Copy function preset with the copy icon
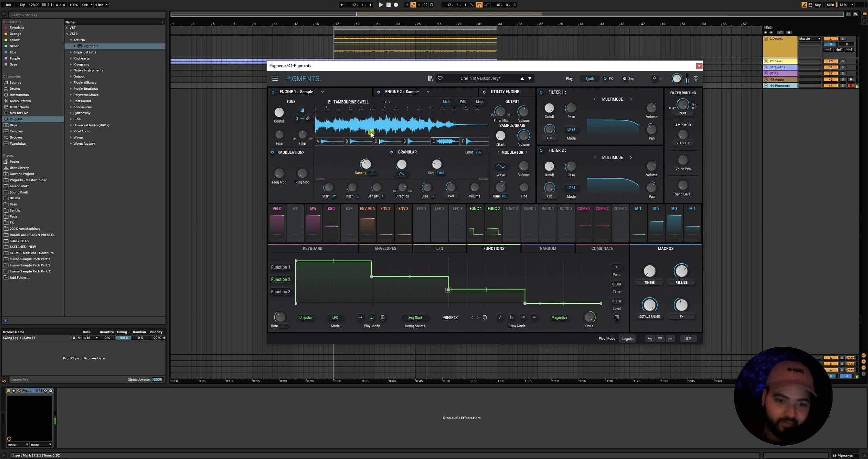The height and width of the screenshot is (459, 868). [x=485, y=317]
